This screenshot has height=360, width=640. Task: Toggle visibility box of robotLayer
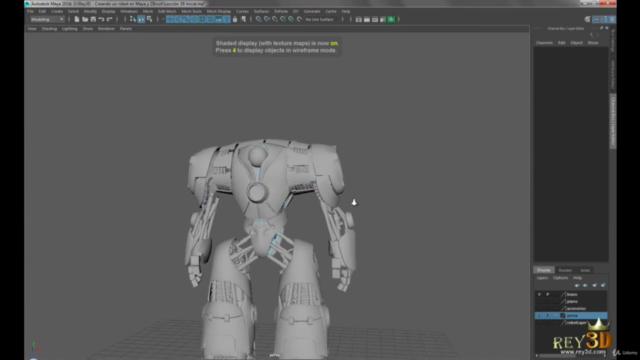(539, 322)
